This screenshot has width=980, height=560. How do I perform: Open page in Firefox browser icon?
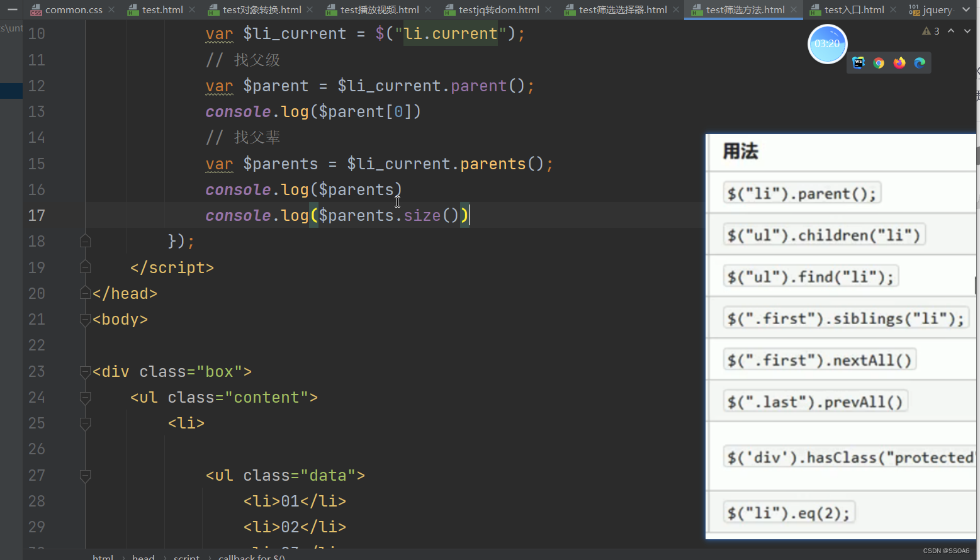899,62
